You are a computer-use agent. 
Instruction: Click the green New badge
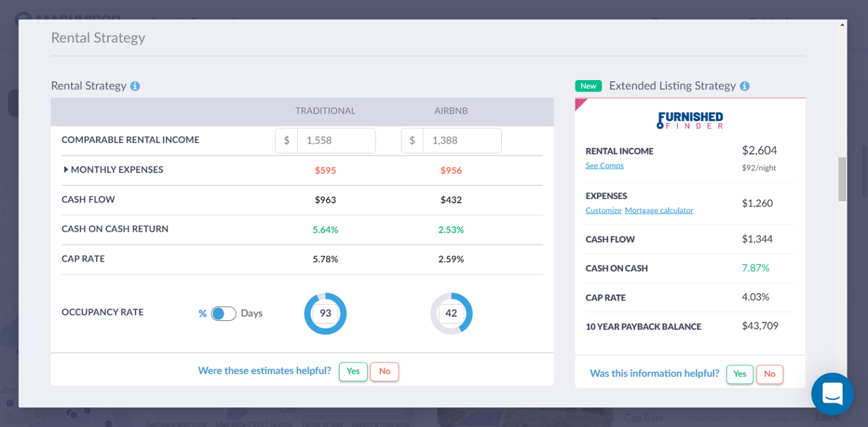[x=588, y=86]
